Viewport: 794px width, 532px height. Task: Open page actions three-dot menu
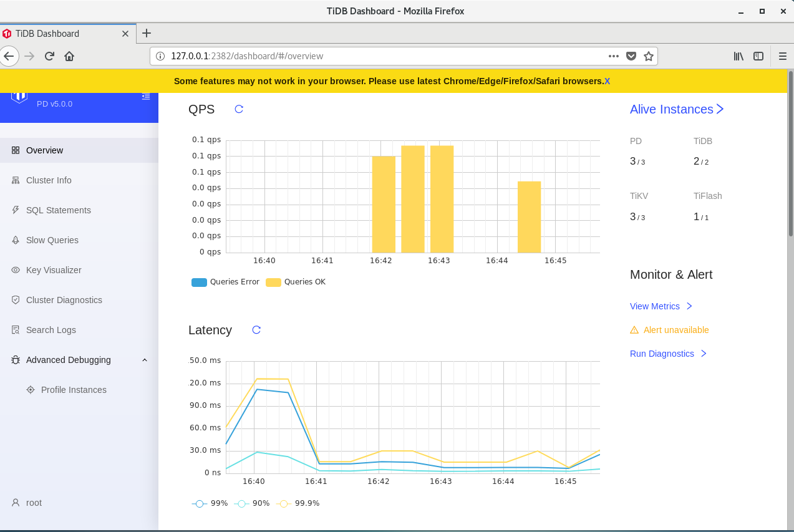pyautogui.click(x=614, y=56)
